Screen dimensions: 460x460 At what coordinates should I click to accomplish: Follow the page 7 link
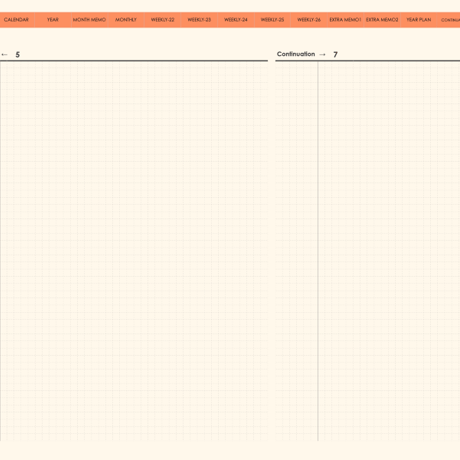[335, 54]
